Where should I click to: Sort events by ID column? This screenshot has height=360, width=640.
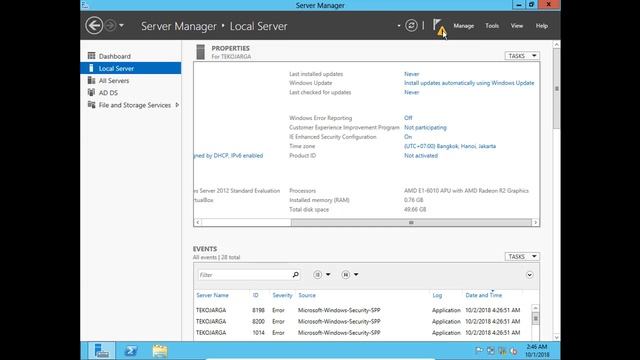coord(256,295)
